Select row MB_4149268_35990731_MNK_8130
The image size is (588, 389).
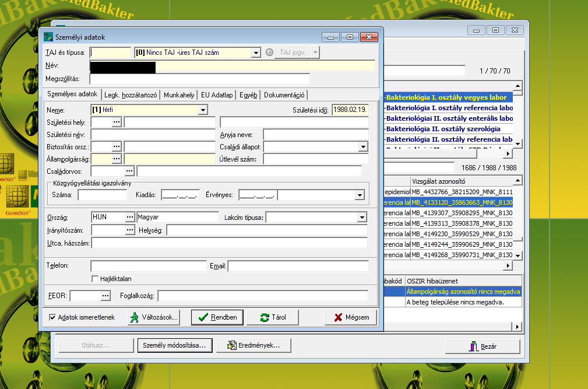pos(449,255)
